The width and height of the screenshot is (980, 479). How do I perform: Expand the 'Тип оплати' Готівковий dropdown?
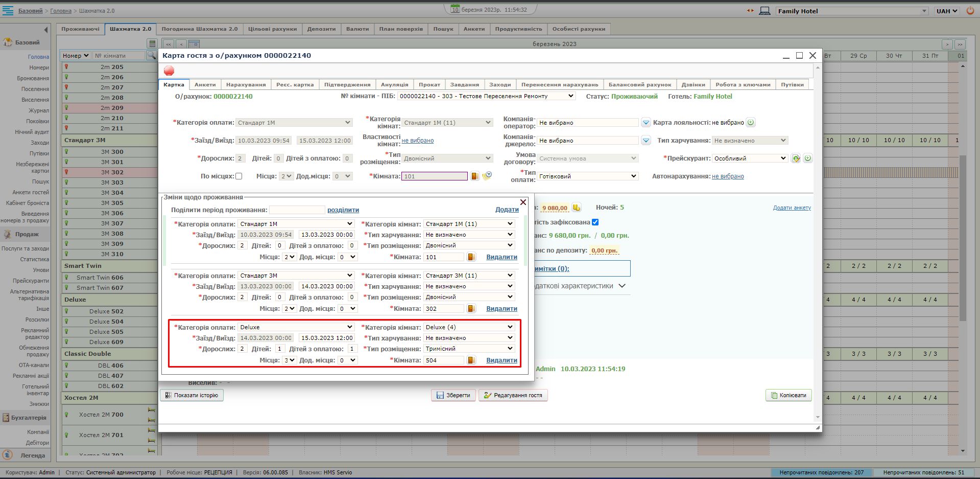tap(588, 176)
